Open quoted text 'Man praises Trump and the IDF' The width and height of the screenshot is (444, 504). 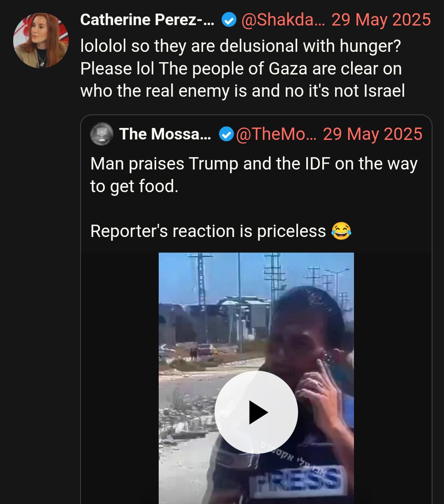(x=254, y=164)
